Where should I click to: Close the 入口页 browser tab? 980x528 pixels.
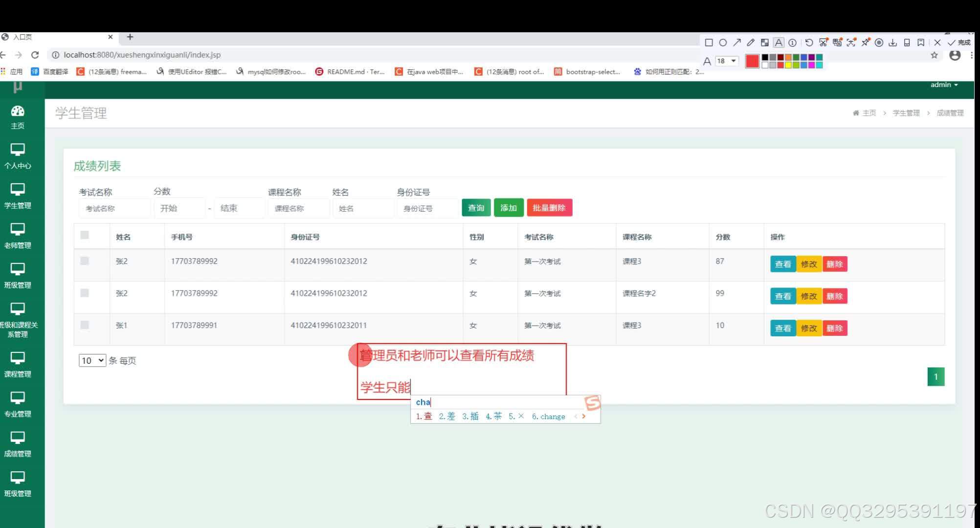111,37
